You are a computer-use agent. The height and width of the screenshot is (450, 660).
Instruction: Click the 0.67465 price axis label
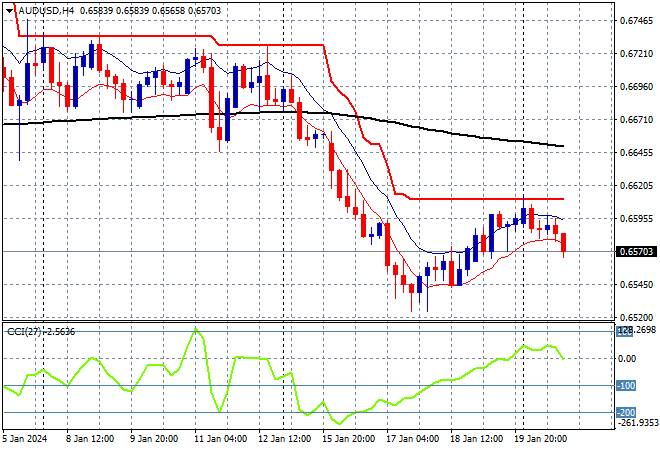(x=636, y=21)
